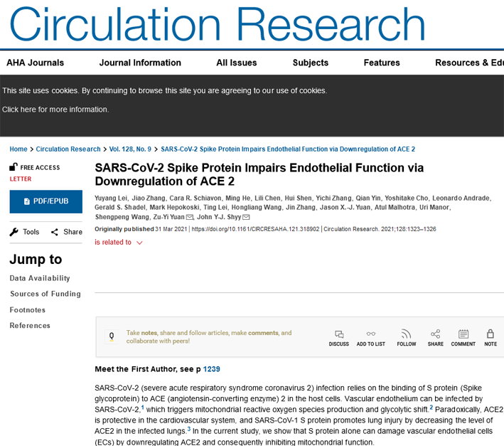Screen dimensions: 504x446
Task: Open the Tools wrench menu
Action: pyautogui.click(x=25, y=232)
